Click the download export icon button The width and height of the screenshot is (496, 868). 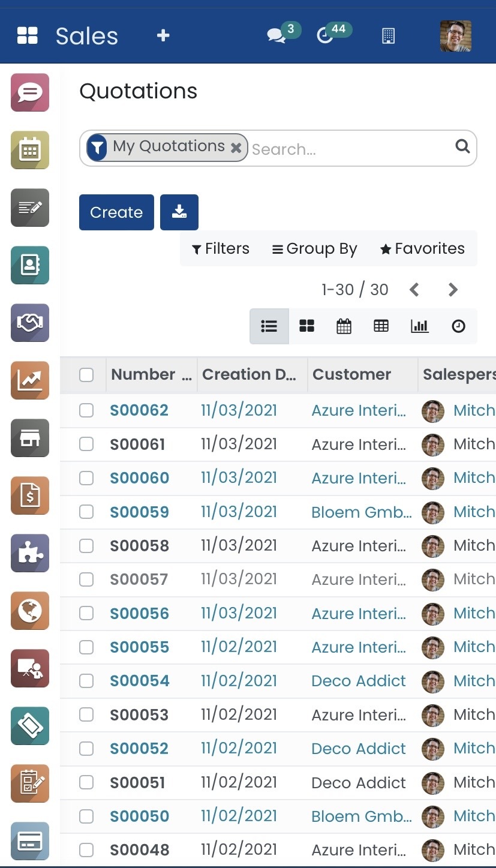point(179,212)
